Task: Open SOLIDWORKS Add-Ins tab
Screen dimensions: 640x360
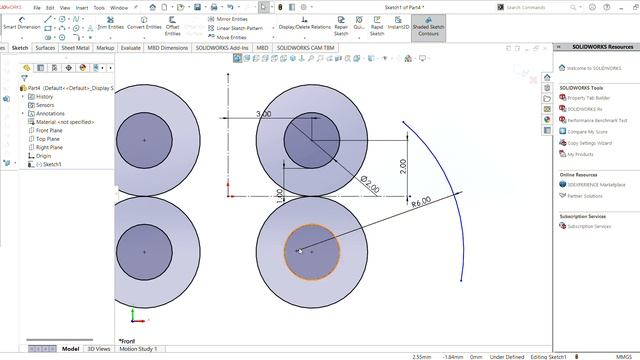Action: (x=222, y=48)
